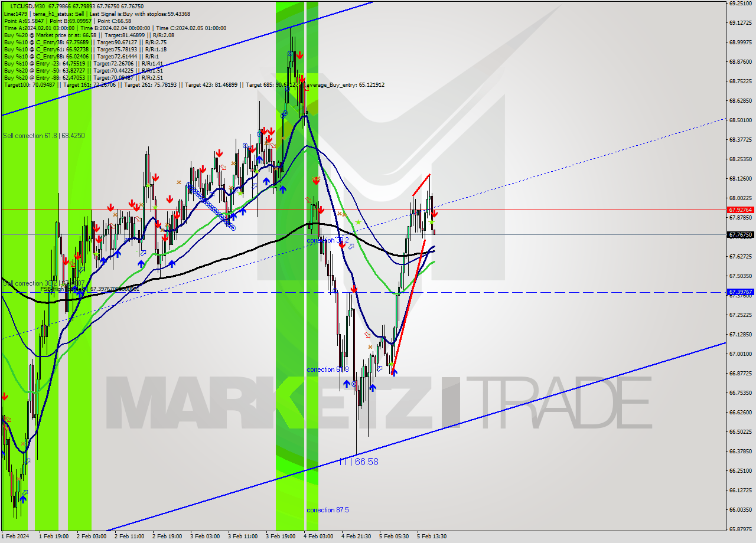
Task: Click the '5 Feb 13:30' time axis label
Action: (x=432, y=537)
